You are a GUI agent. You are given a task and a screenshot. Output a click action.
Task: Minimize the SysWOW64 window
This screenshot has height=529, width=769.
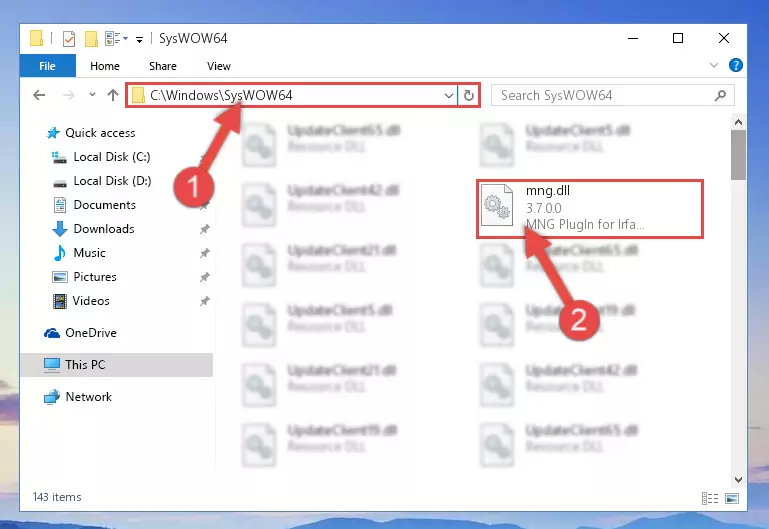tap(633, 38)
